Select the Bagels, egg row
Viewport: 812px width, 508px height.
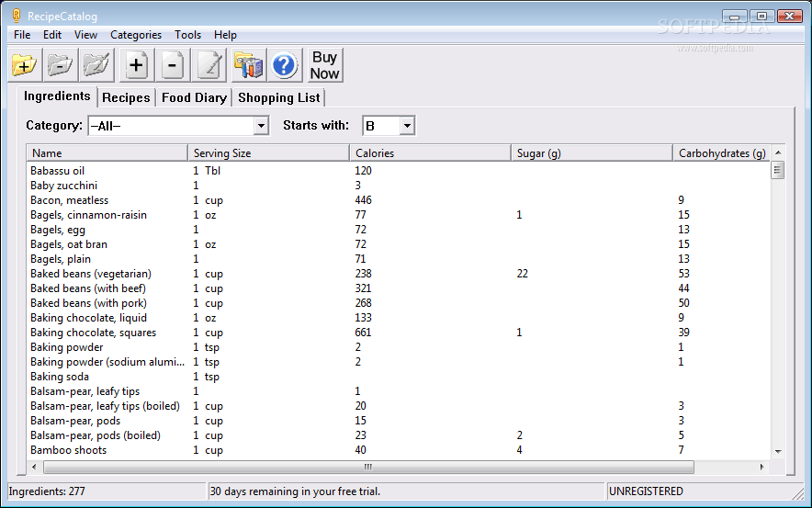399,230
